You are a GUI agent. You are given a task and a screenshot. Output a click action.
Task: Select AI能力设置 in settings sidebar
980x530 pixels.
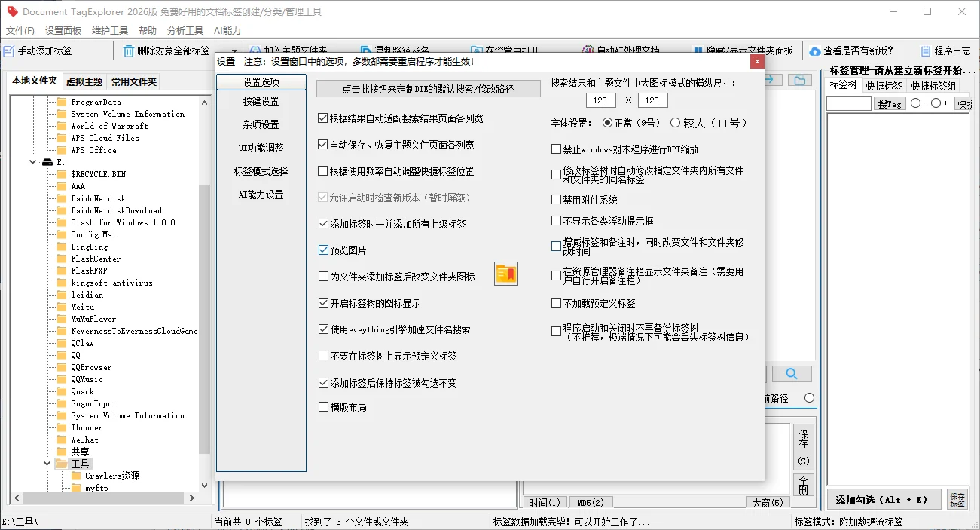(261, 195)
